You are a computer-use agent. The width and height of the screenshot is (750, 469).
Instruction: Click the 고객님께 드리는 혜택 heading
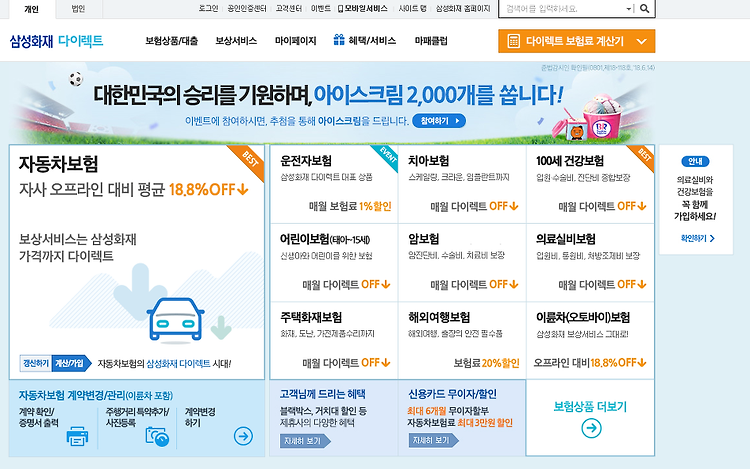(x=322, y=394)
